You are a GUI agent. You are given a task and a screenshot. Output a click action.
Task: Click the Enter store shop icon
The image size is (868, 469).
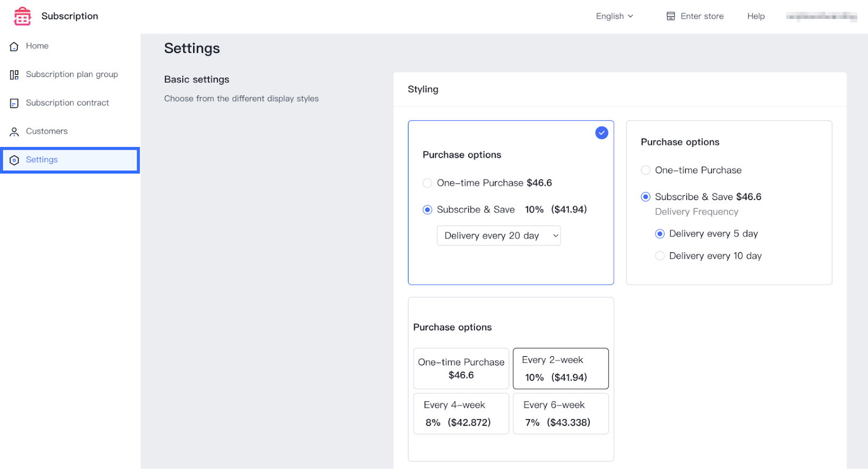click(x=671, y=16)
